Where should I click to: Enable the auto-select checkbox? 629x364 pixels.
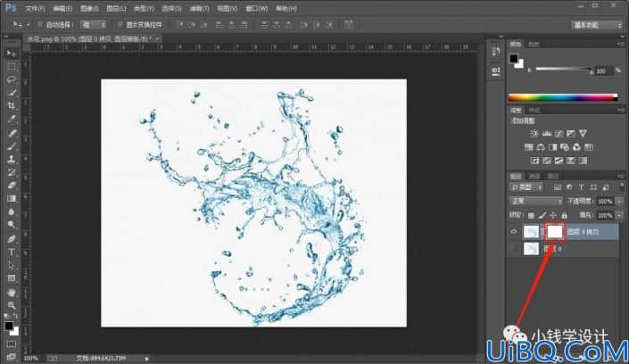(40, 24)
